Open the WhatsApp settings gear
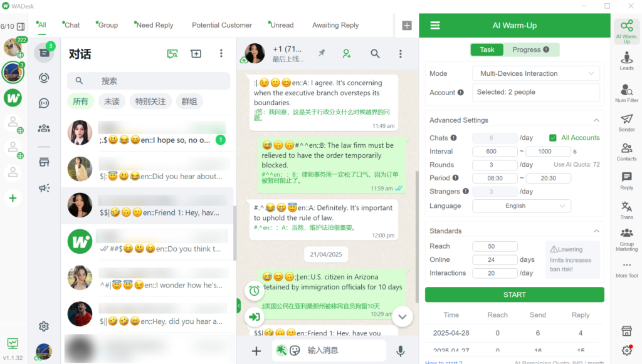Viewport: 642px width, 364px height. click(x=44, y=326)
